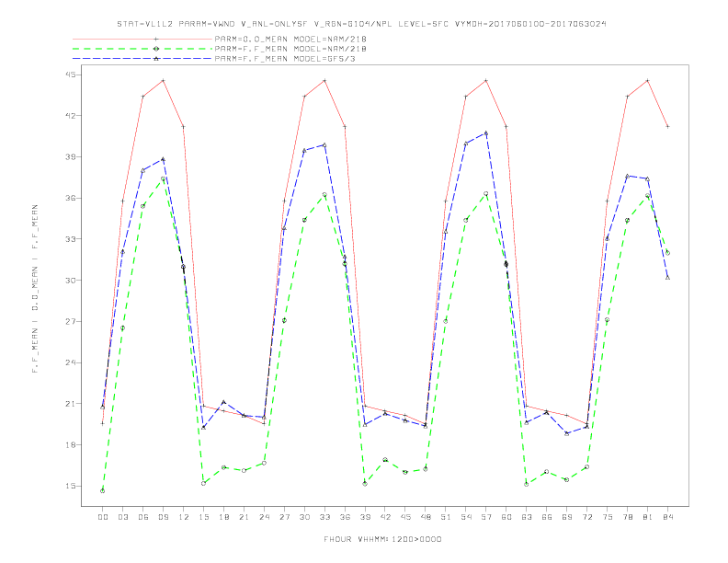Click x-axis tick label 66
This screenshot has height=563, width=728.
tap(547, 517)
